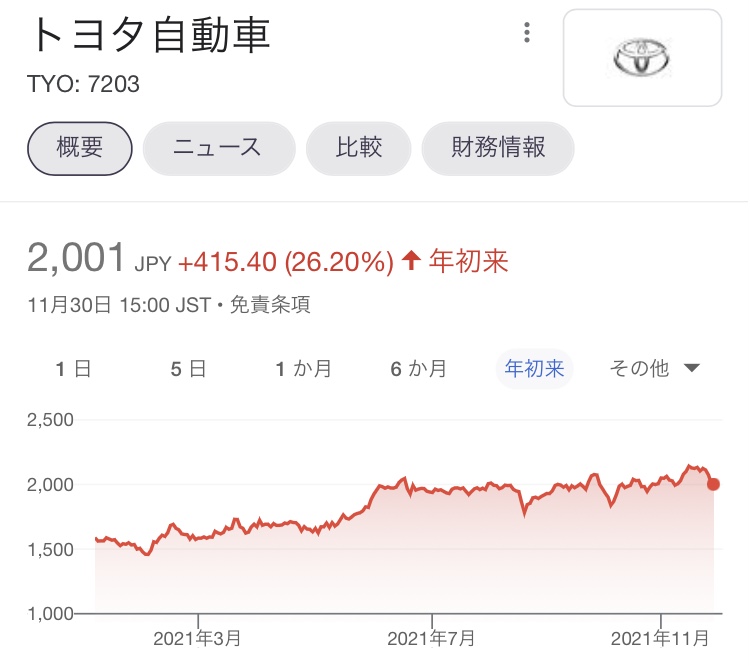Viewport: 750px width, 666px height.
Task: Open the 免責条項 disclaimer link
Action: (x=270, y=304)
